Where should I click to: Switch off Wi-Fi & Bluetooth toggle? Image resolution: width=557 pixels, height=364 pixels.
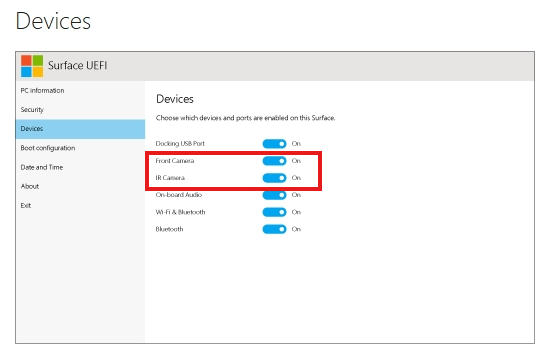(x=274, y=212)
